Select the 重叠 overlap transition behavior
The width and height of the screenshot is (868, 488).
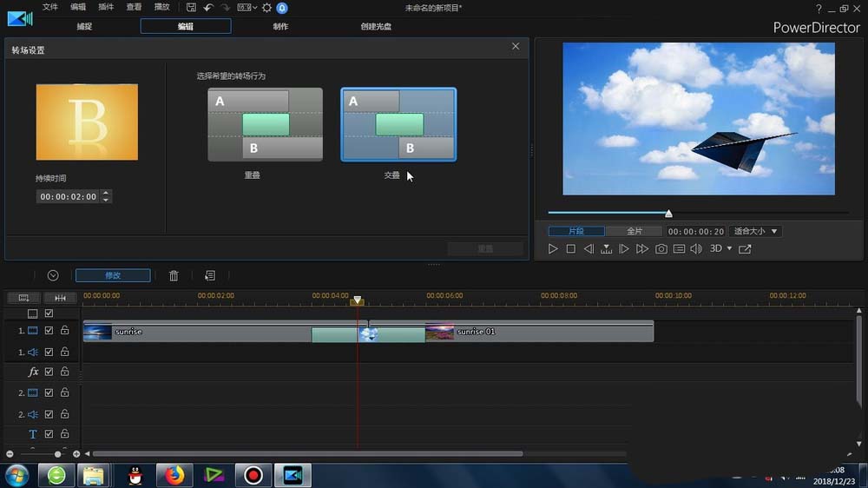[265, 125]
